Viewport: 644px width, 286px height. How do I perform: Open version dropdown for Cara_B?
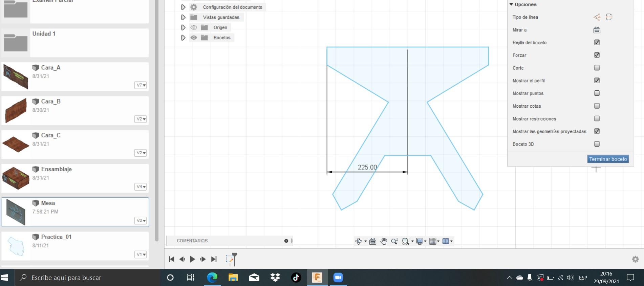141,119
